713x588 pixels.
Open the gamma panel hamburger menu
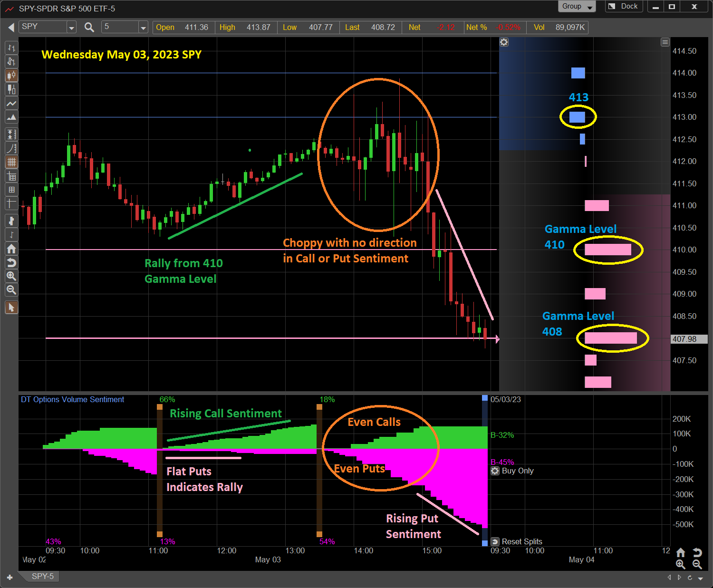(x=665, y=42)
